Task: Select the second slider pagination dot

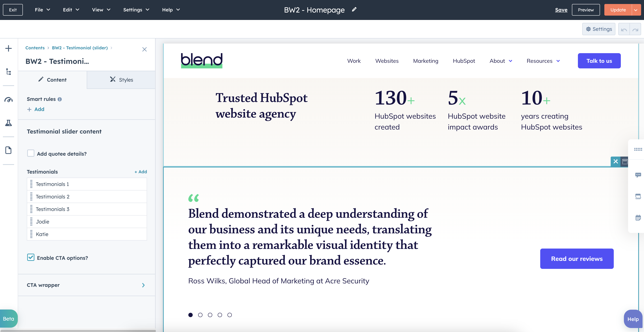Action: tap(200, 315)
